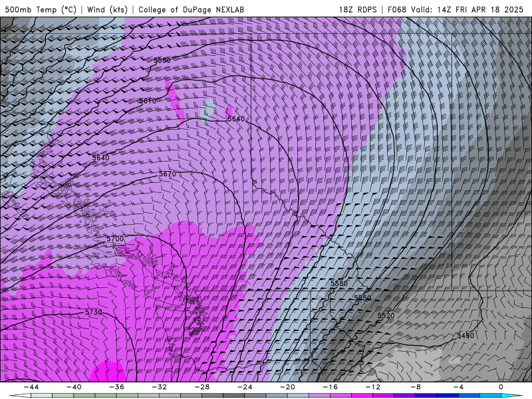
Task: Click the 5550 contour label
Action: [362, 298]
